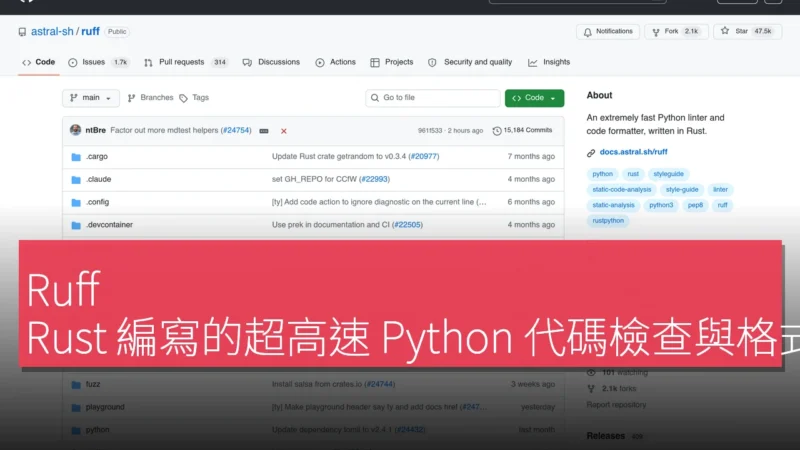
Task: Click the .claude folder icon
Action: pyautogui.click(x=76, y=180)
